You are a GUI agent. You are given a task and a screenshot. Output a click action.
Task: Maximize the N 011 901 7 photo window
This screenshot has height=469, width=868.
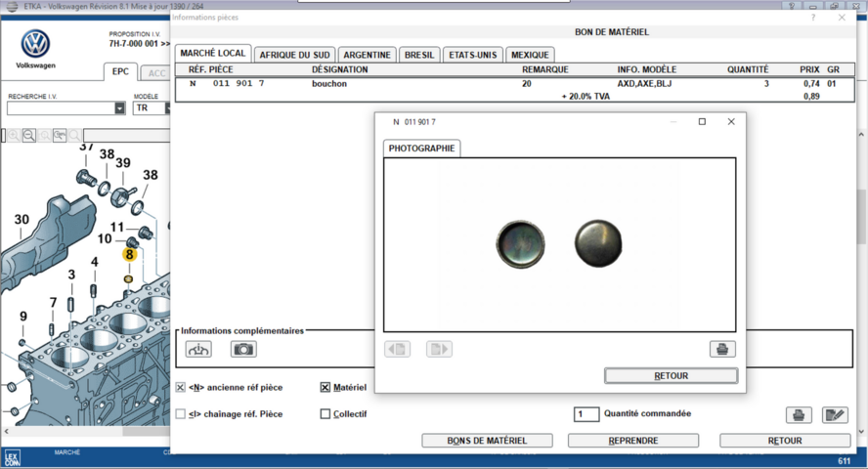(x=702, y=122)
